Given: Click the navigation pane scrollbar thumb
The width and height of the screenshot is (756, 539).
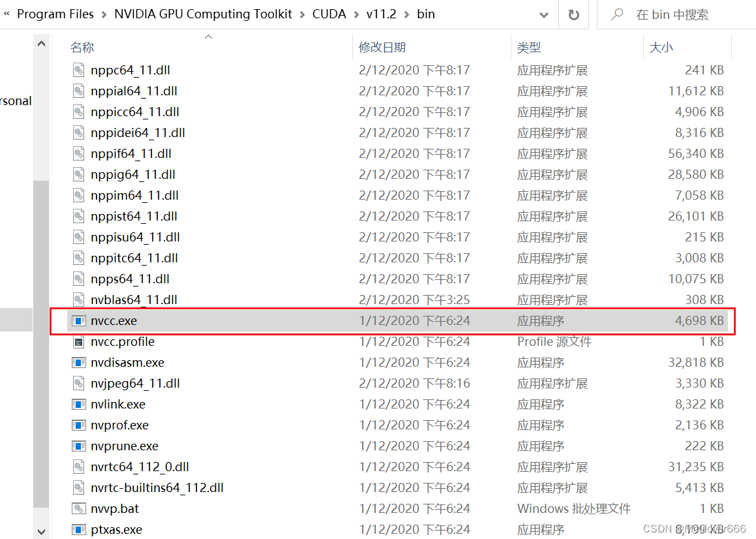Looking at the screenshot, I should 42,344.
